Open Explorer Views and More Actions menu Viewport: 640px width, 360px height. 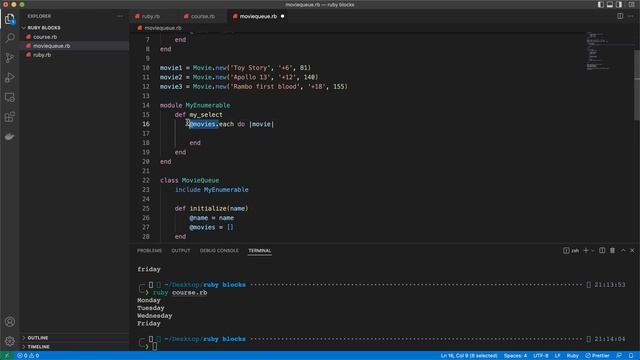click(x=120, y=16)
